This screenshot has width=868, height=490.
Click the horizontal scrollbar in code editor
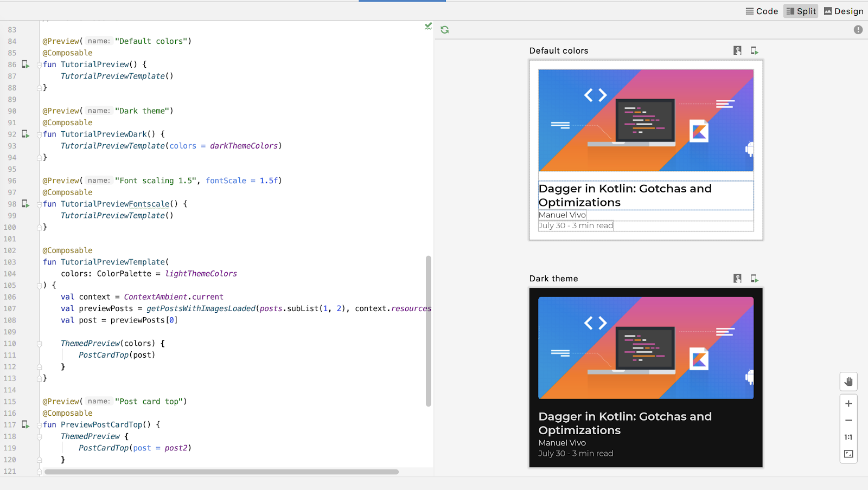(221, 472)
